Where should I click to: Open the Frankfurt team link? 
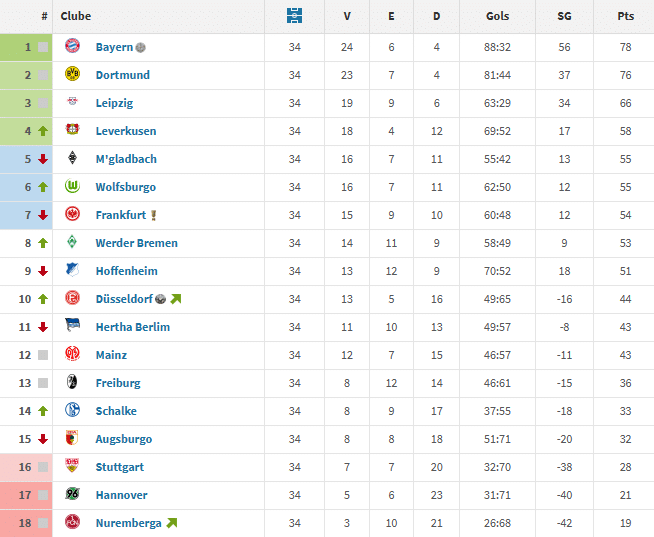coord(121,215)
